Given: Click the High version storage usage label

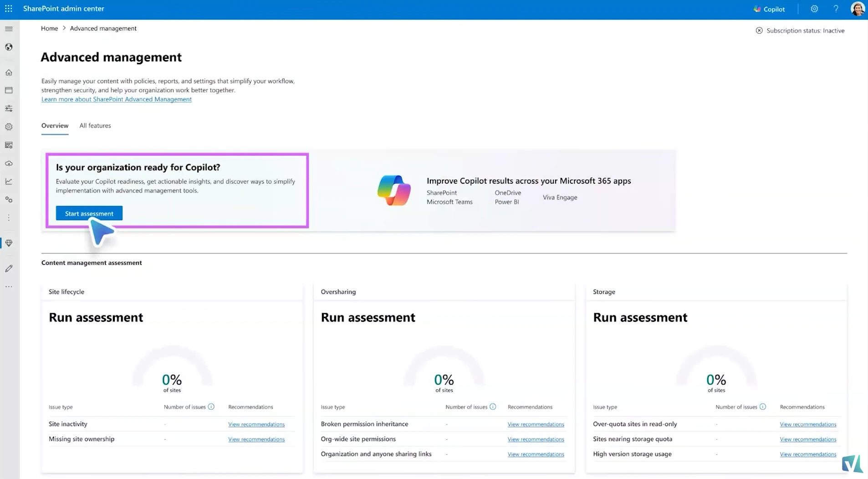Looking at the screenshot, I should 632,454.
